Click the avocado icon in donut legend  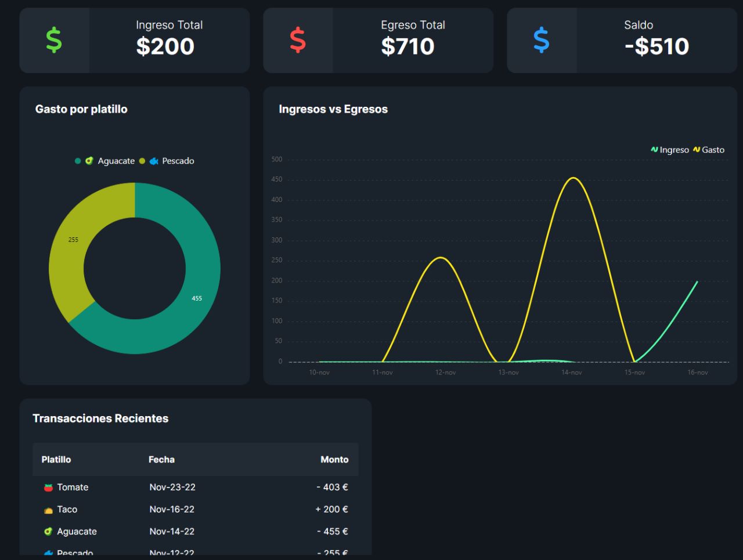pos(89,161)
